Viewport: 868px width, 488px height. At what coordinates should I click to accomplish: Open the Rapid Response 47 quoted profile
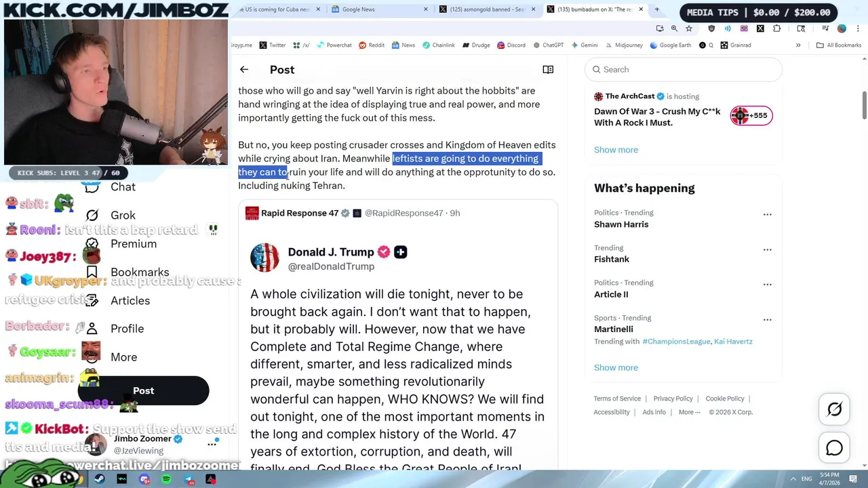pyautogui.click(x=300, y=213)
